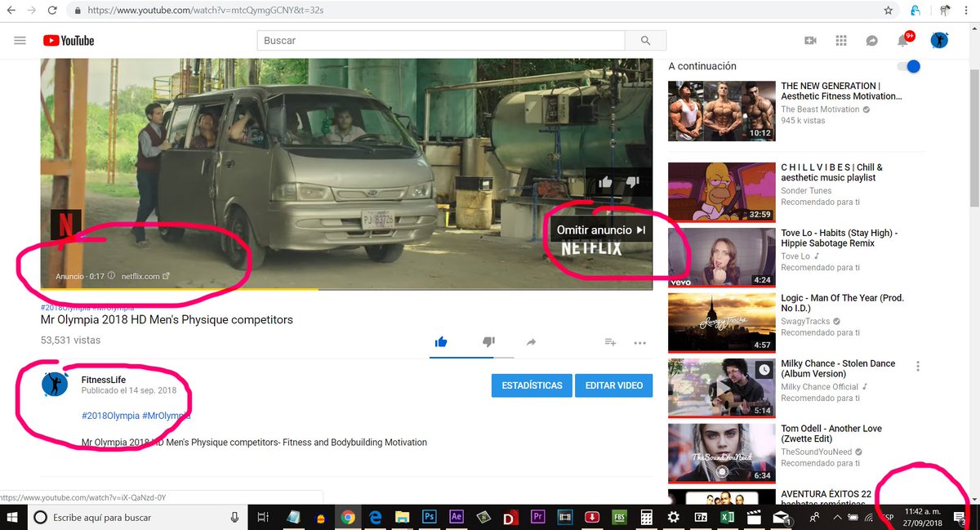Open the Tove Lo Habits thumbnail
The height and width of the screenshot is (530, 980).
722,257
